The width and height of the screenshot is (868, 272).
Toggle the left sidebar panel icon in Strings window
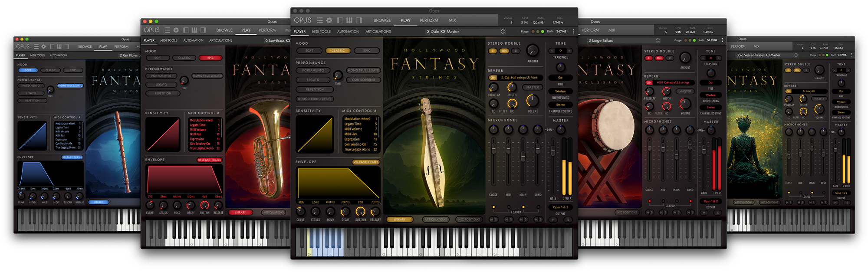point(340,20)
